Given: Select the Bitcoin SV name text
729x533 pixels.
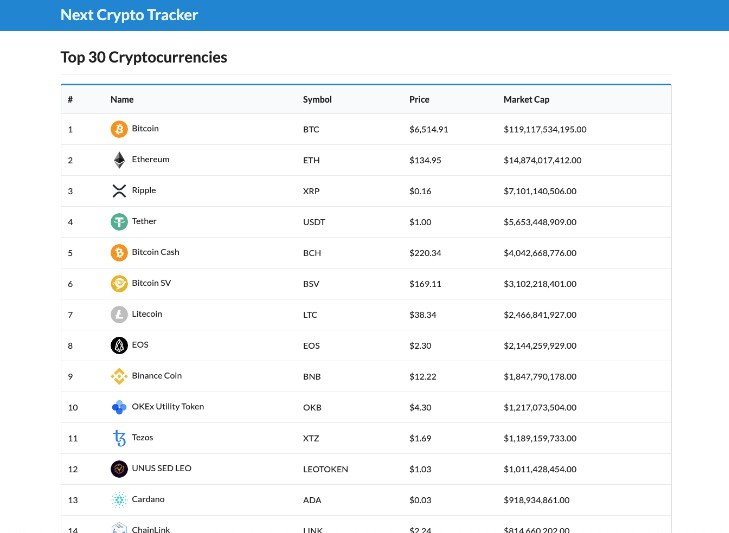Looking at the screenshot, I should pyautogui.click(x=152, y=283).
